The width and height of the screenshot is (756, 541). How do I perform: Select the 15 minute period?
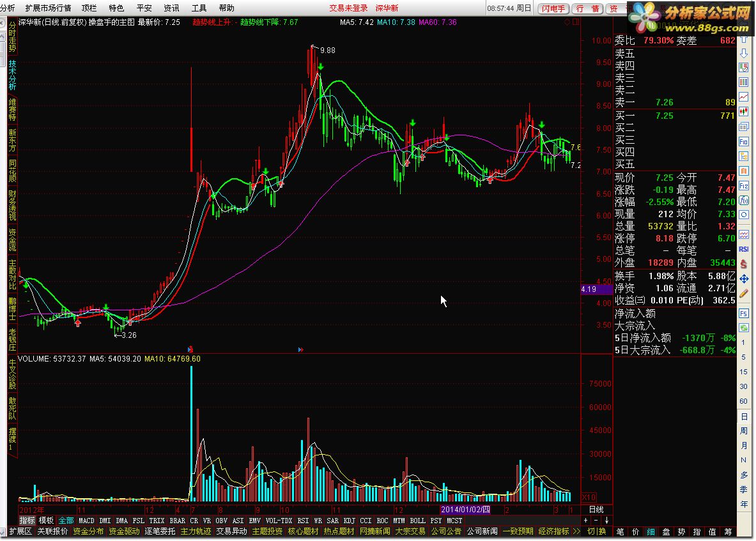pos(743,372)
